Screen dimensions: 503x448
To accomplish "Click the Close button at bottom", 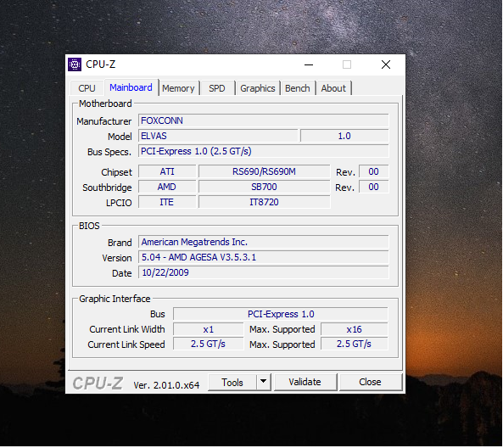I will coord(370,382).
